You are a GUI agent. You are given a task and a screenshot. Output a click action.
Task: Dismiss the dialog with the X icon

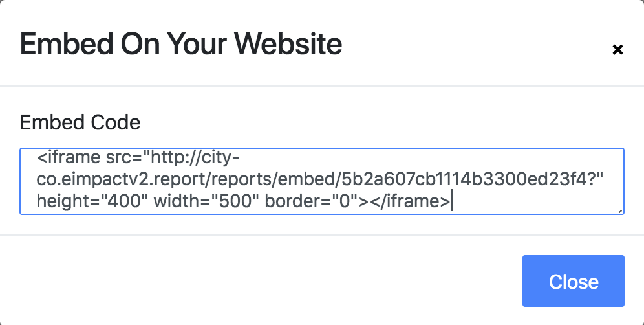point(617,50)
